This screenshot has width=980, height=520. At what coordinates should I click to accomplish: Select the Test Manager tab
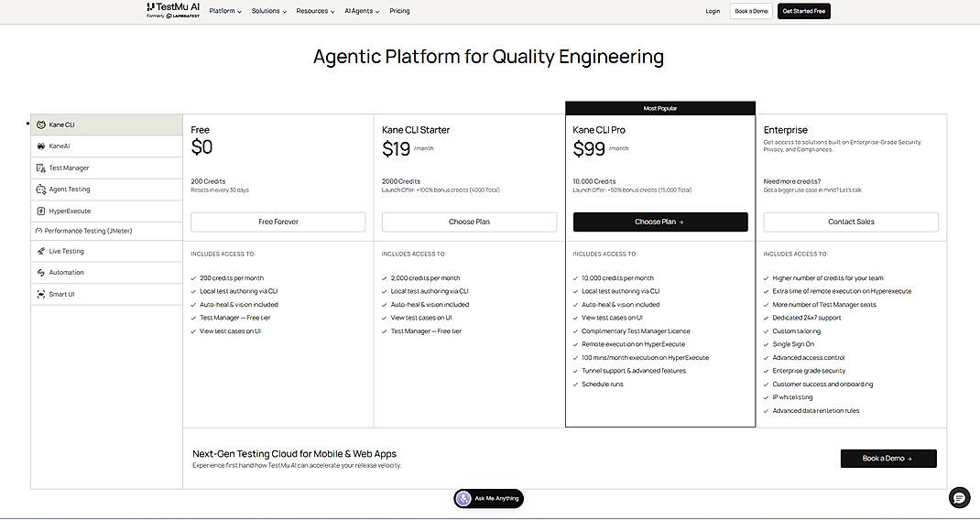point(107,168)
